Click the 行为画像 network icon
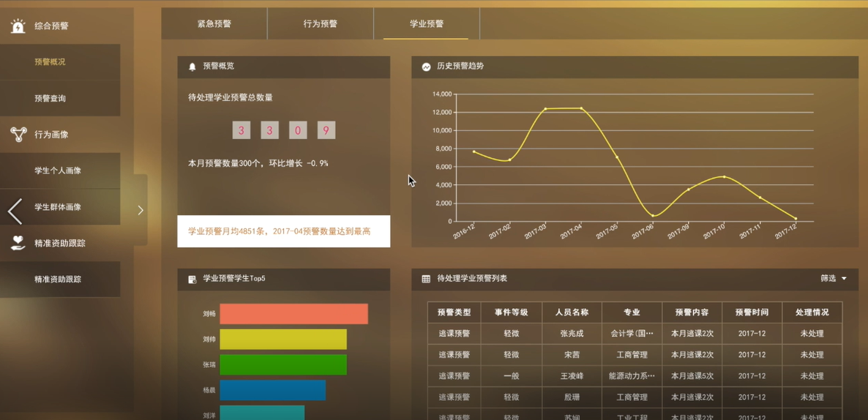Screen dimensions: 868x420 click(18, 135)
